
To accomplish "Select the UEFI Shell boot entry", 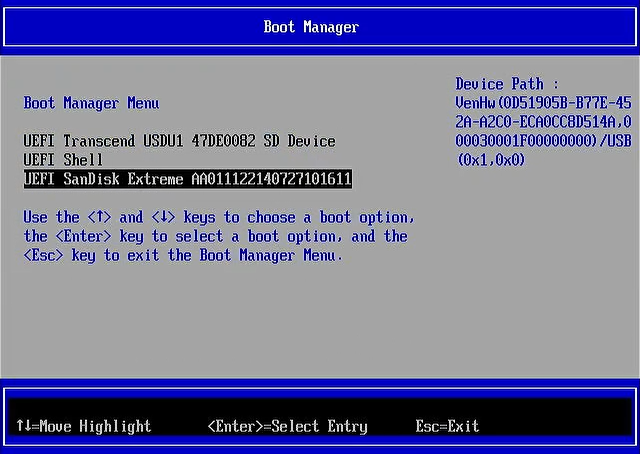I will [63, 160].
